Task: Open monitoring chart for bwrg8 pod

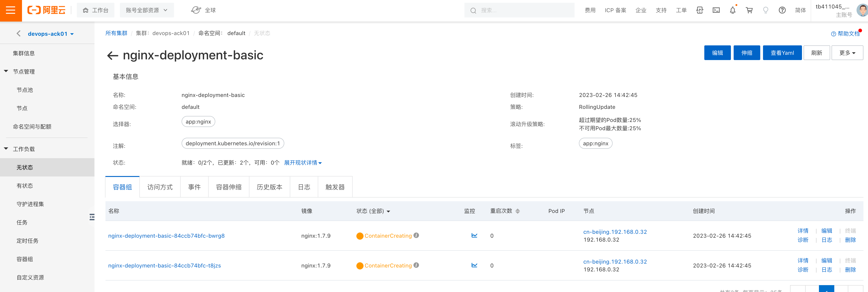Action: point(474,235)
